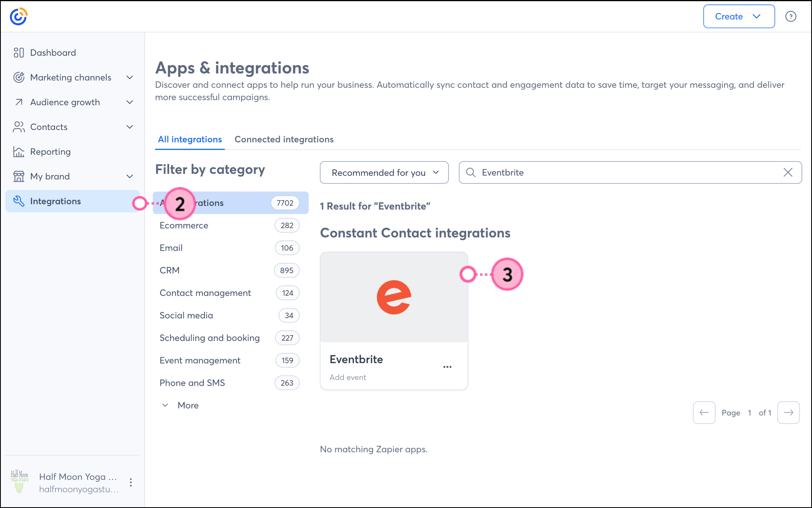Click the Half Moon Yoga account name
This screenshot has height=508, width=812.
(x=78, y=477)
